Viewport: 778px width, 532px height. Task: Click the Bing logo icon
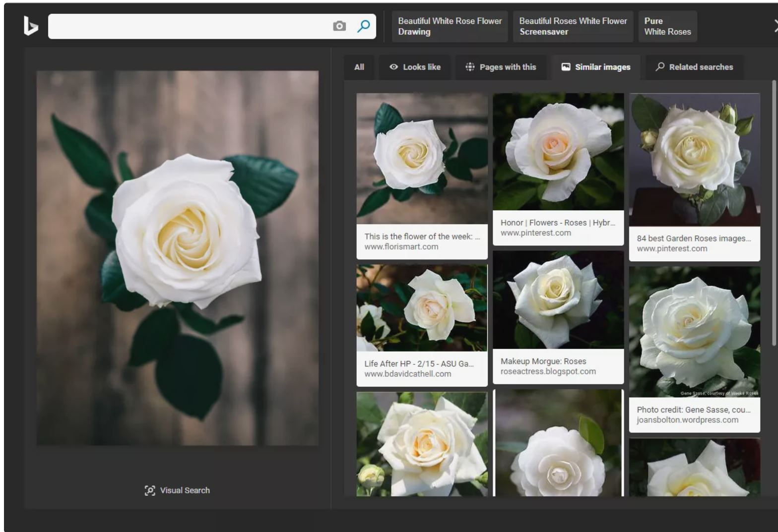31,26
